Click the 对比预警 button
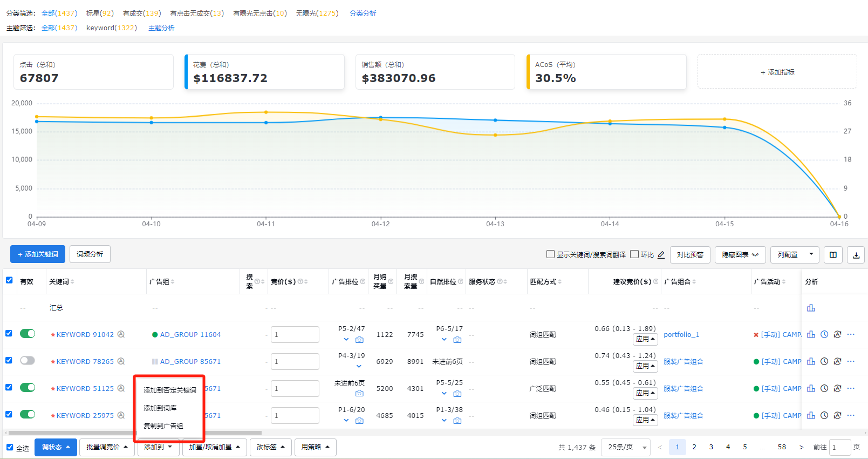The image size is (868, 459). click(690, 255)
